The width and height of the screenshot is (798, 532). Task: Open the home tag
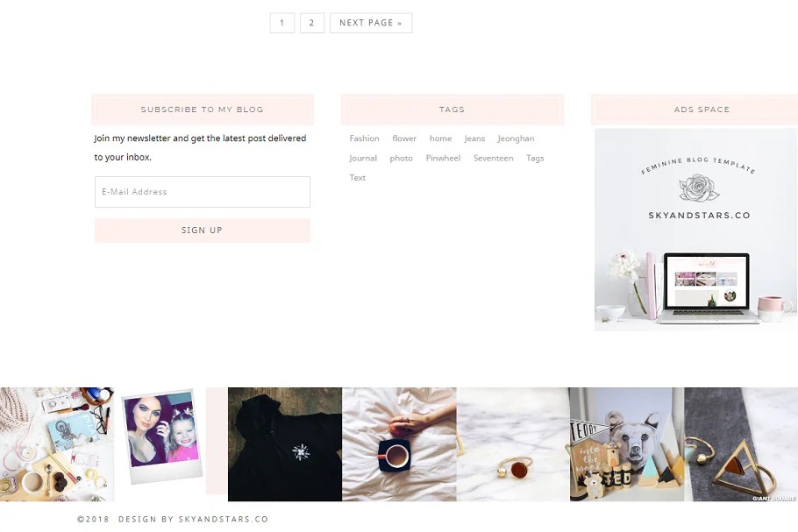click(440, 138)
